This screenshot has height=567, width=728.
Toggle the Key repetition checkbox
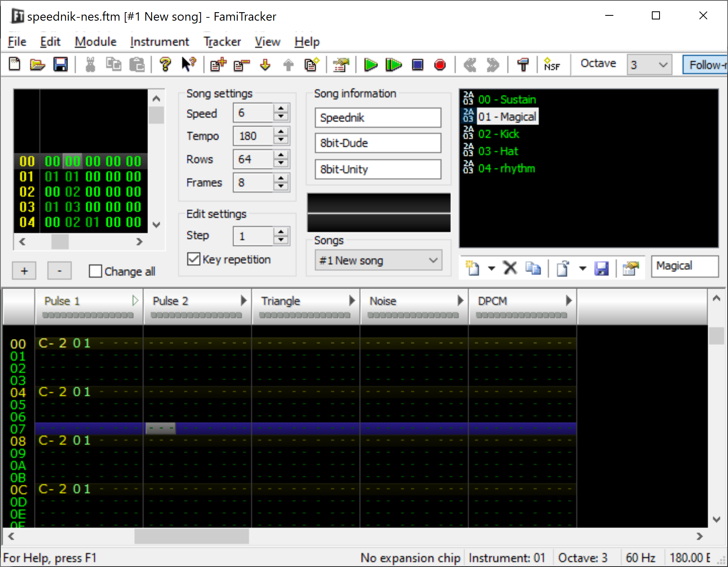pos(193,259)
